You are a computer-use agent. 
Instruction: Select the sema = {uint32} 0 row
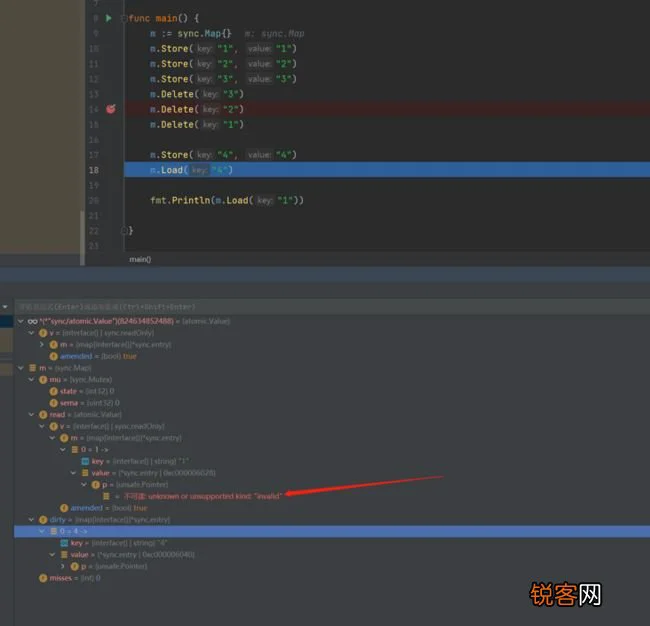coord(332,403)
